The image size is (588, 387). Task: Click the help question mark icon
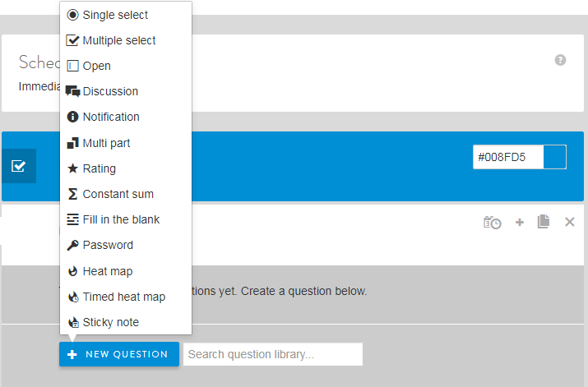560,60
